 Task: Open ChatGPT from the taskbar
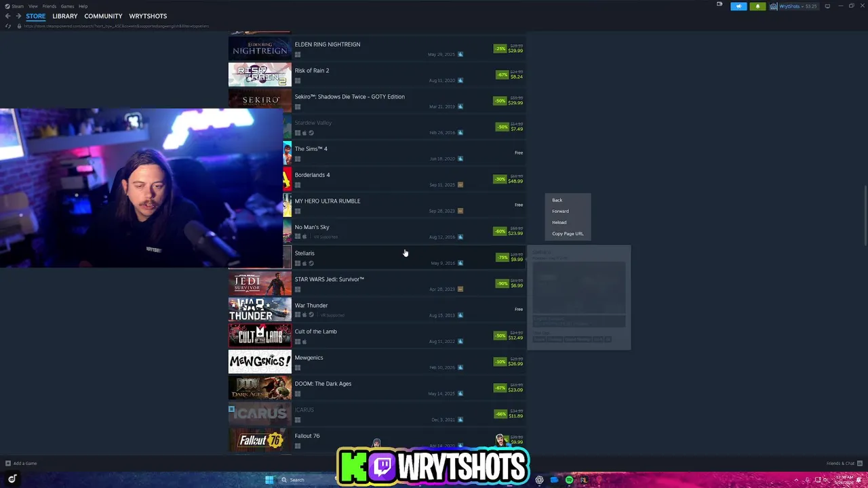click(x=539, y=480)
